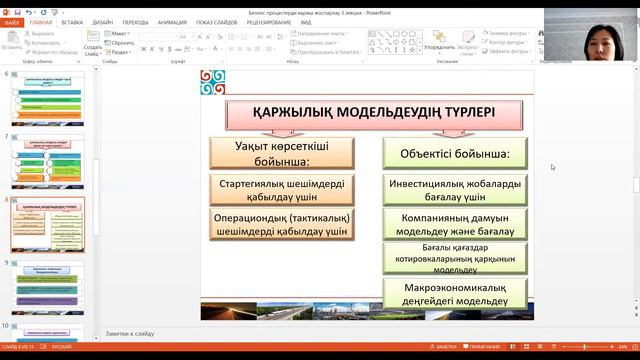Screen dimensions: 640x360
Task: Switch to reading view icon
Action: pos(540,347)
